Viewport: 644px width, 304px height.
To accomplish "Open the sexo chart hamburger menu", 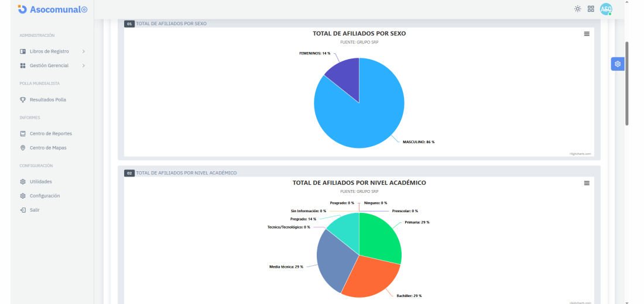I will pyautogui.click(x=587, y=34).
